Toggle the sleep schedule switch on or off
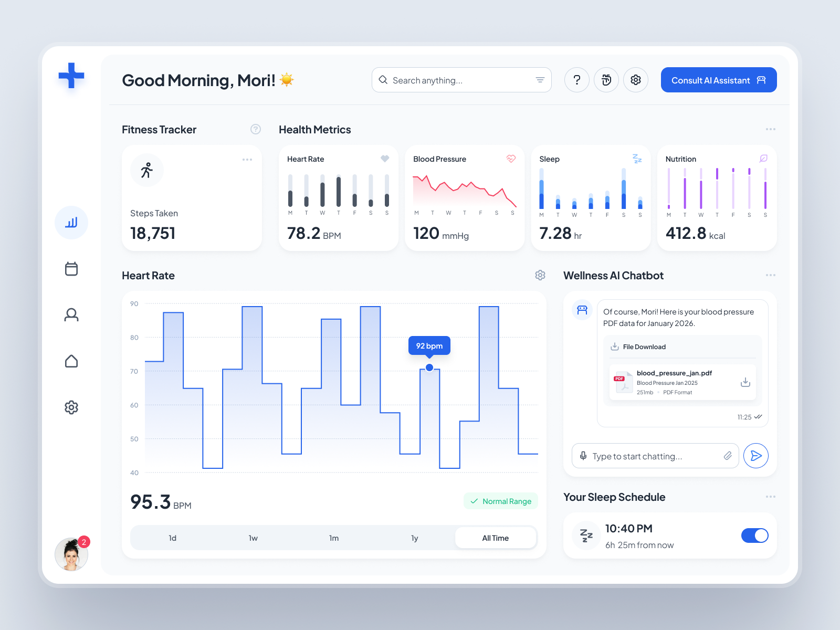The width and height of the screenshot is (840, 630). click(754, 535)
